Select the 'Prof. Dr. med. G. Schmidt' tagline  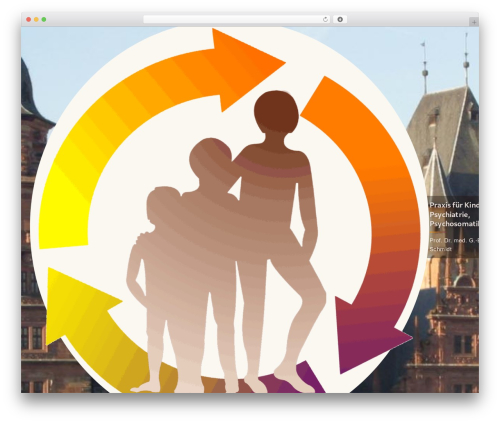coord(454,244)
